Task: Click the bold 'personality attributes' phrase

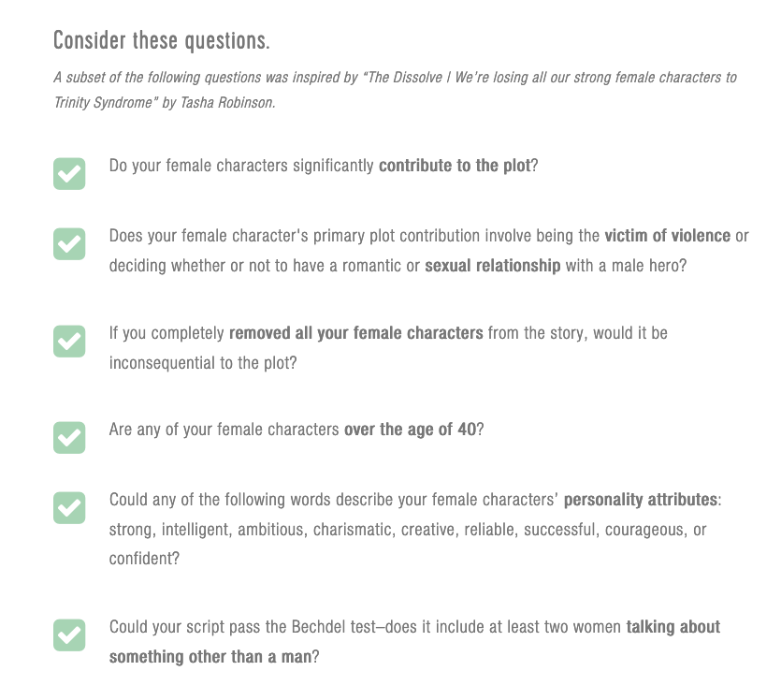Action: 640,500
